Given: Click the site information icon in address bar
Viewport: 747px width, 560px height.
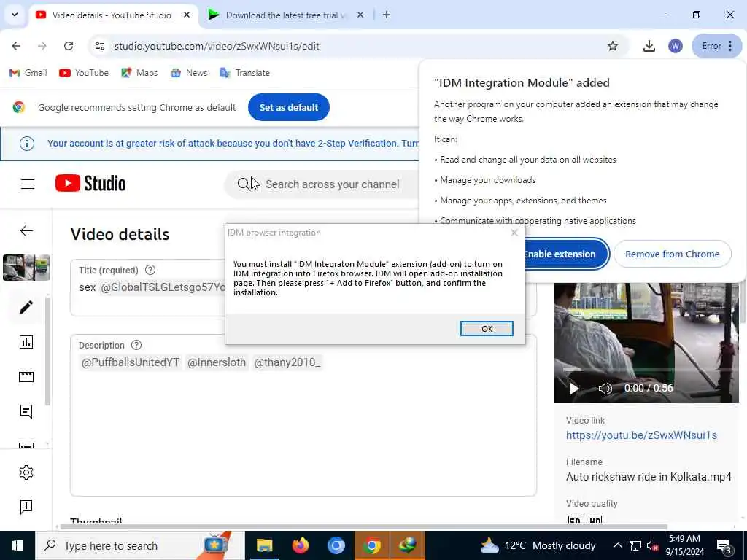Looking at the screenshot, I should click(x=100, y=46).
